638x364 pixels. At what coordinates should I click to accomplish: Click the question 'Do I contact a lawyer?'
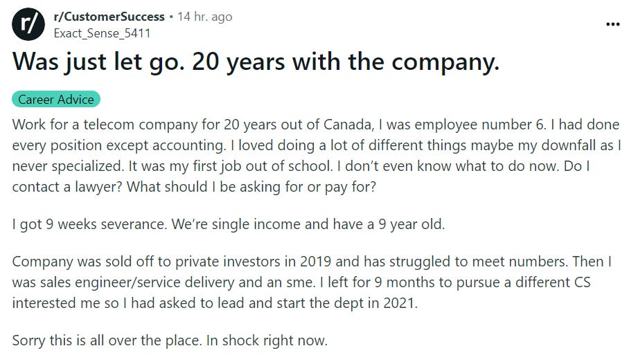tap(301, 176)
